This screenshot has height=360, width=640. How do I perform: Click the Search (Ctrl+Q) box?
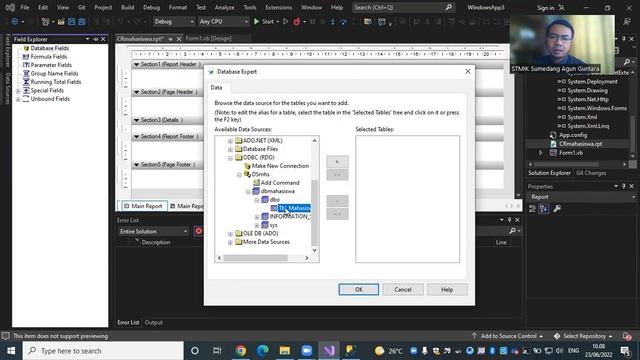403,7
